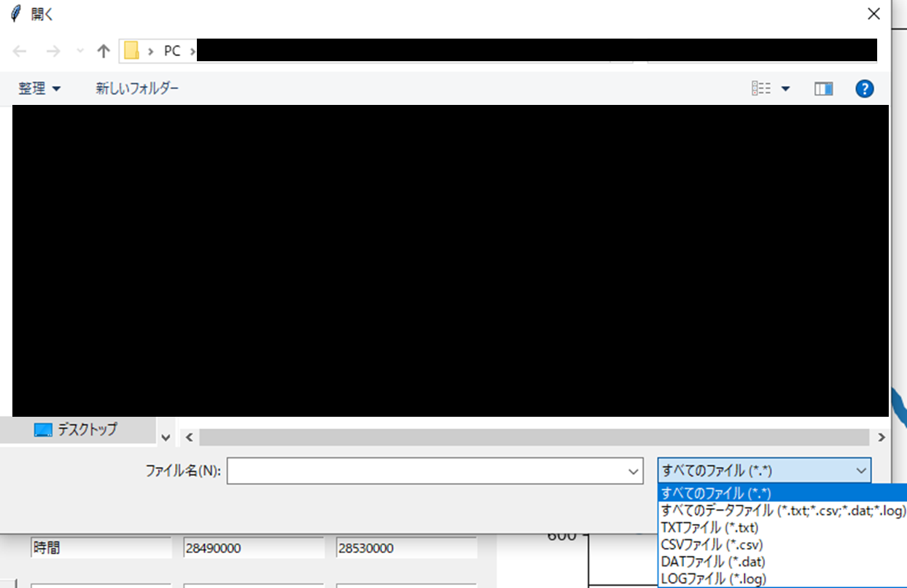
Task: Open help with the question mark
Action: tap(865, 88)
